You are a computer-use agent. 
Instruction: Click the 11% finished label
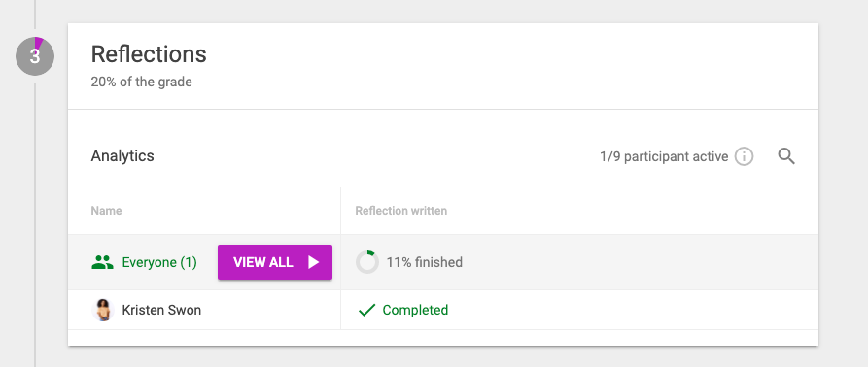click(x=425, y=262)
